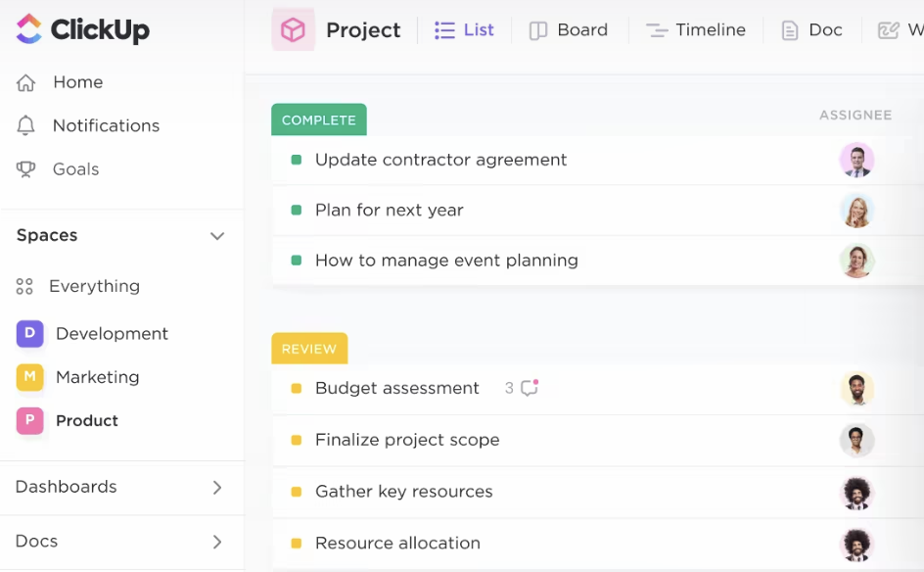Viewport: 924px width, 572px height.
Task: Switch to the Board view tab
Action: [569, 30]
